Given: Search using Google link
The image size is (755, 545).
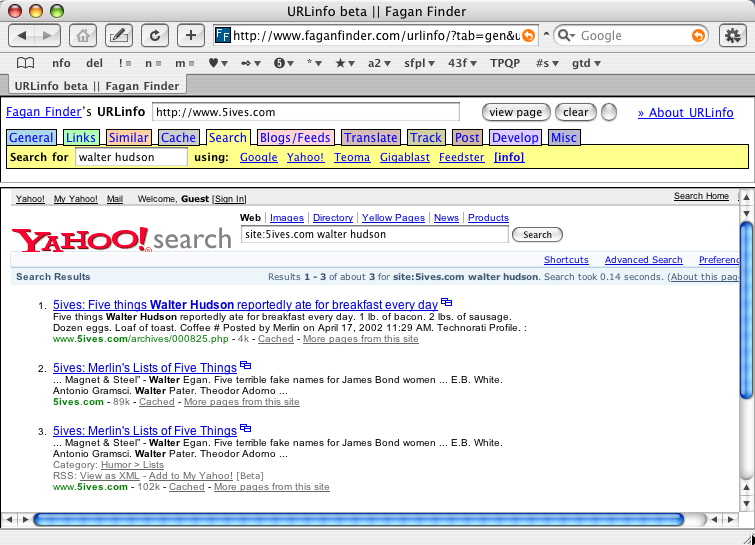Looking at the screenshot, I should coord(259,157).
